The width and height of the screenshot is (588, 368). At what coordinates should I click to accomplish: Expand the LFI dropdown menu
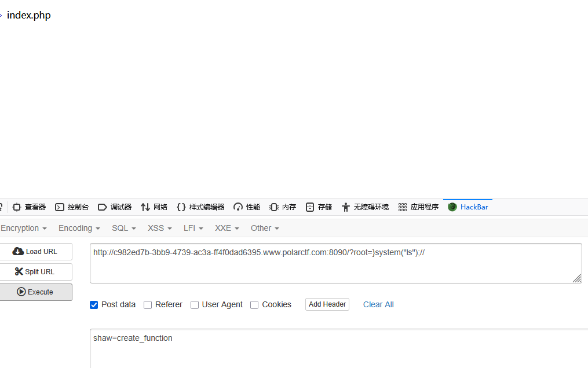[x=193, y=228]
